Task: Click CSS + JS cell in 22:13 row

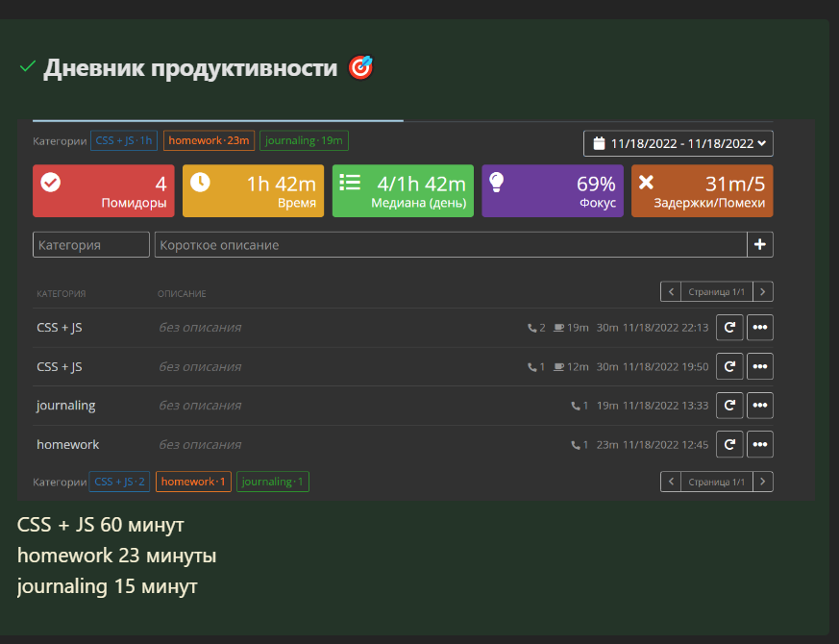Action: 60,328
